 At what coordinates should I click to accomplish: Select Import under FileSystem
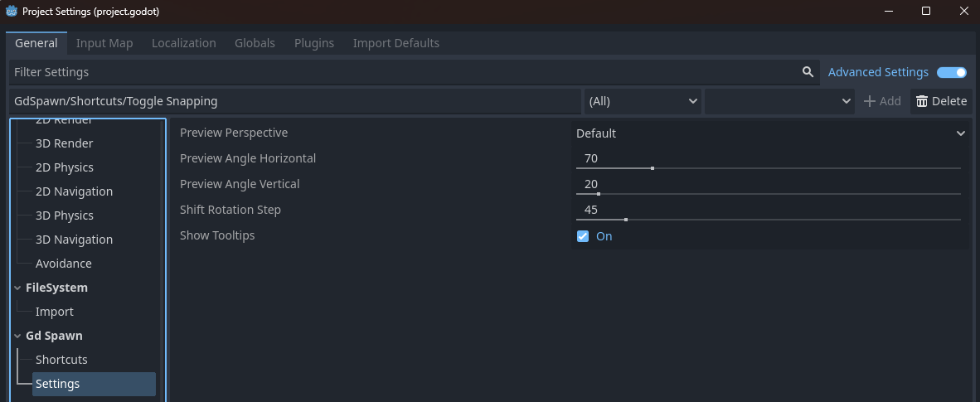pos(55,312)
